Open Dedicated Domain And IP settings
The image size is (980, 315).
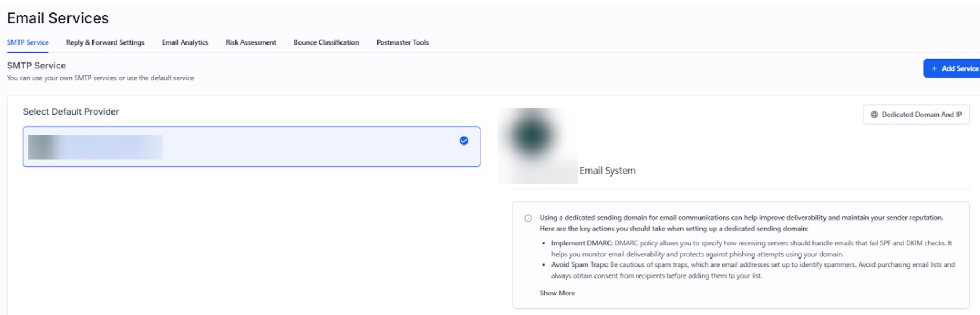click(x=916, y=115)
